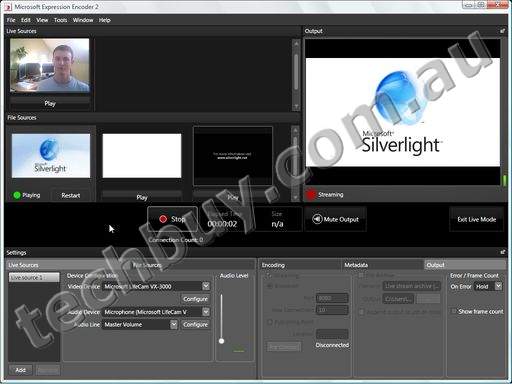The height and width of the screenshot is (384, 512).
Task: Open the Edit menu
Action: point(26,20)
